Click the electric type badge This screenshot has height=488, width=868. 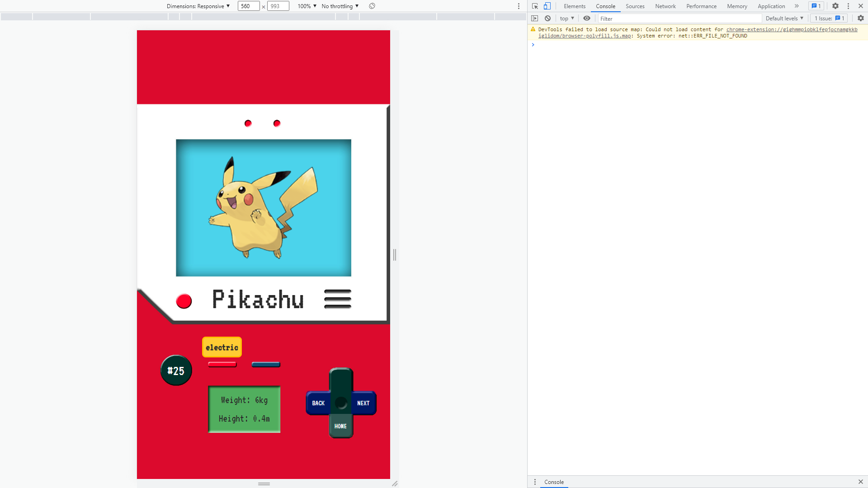coord(222,347)
